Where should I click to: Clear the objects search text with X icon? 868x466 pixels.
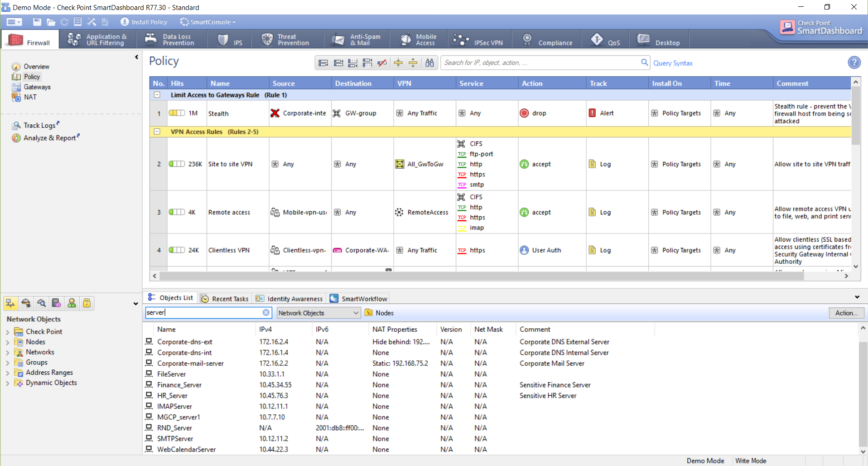(x=266, y=313)
